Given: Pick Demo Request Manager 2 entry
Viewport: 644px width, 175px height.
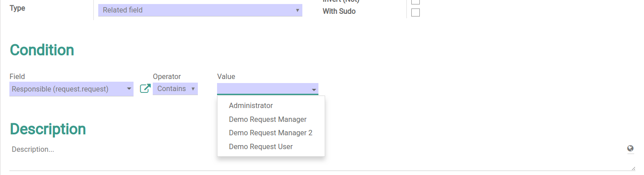Looking at the screenshot, I should coord(271,133).
